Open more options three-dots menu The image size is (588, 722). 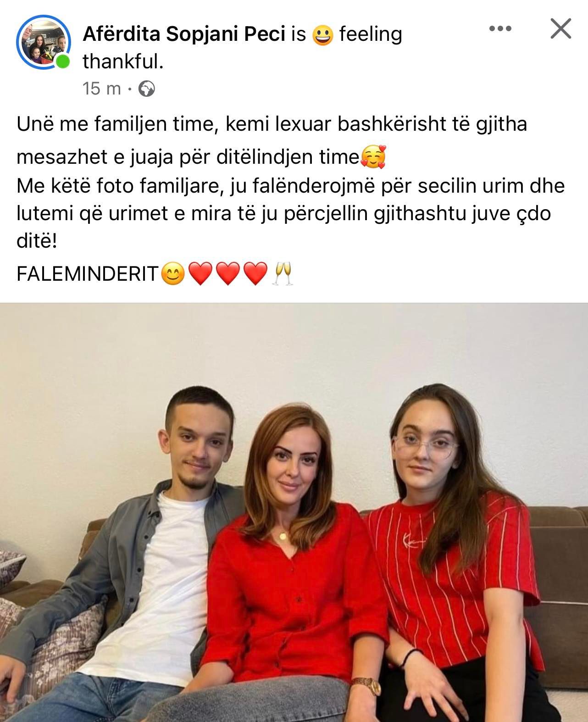coord(500,28)
